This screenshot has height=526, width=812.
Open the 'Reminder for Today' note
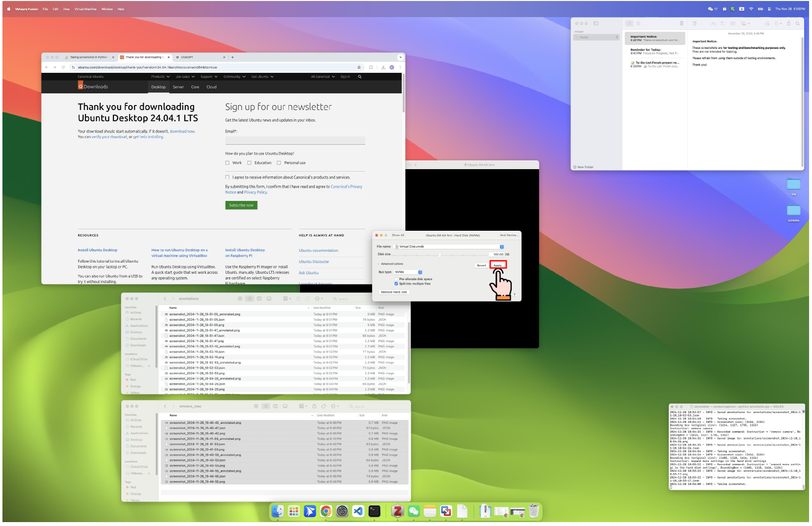click(x=655, y=51)
